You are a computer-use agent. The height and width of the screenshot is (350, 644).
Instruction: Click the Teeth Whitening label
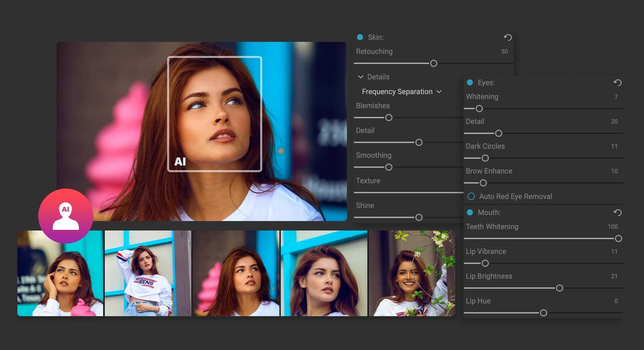point(492,227)
